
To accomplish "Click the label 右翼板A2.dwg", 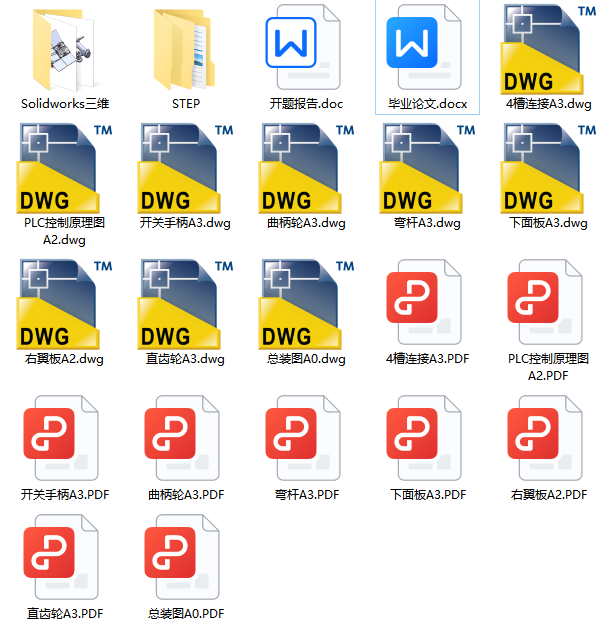I will (x=64, y=359).
